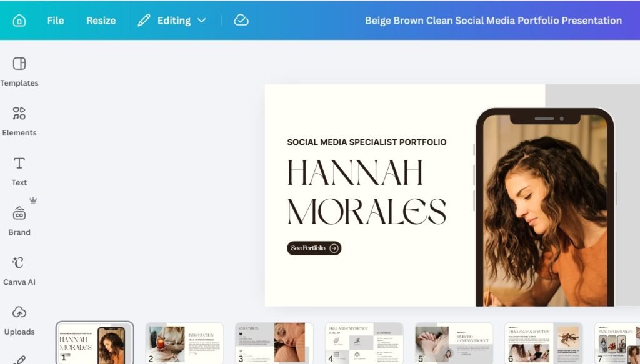Check cloud save status icon
This screenshot has width=640, height=364.
(241, 20)
